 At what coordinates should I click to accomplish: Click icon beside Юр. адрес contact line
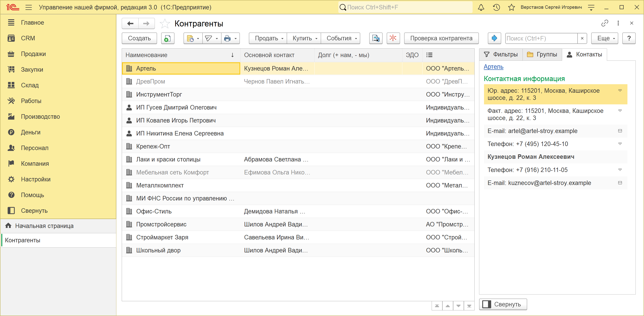coord(620,90)
